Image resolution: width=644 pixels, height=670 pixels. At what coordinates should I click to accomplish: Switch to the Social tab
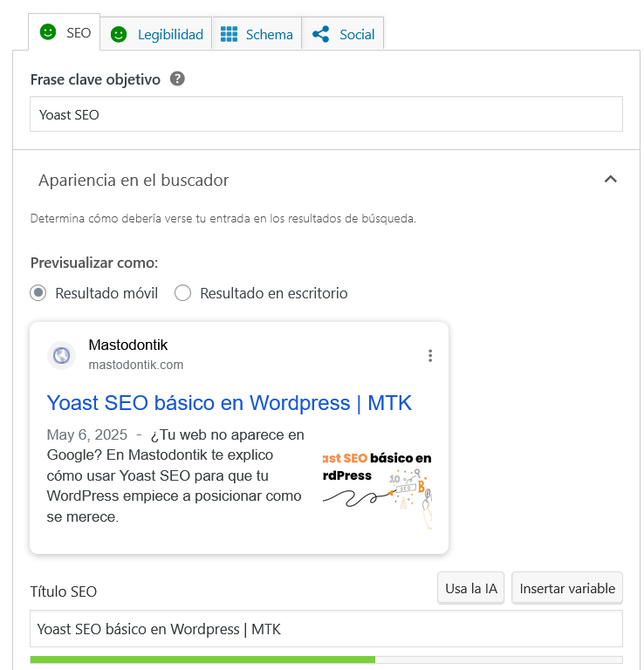pyautogui.click(x=343, y=34)
